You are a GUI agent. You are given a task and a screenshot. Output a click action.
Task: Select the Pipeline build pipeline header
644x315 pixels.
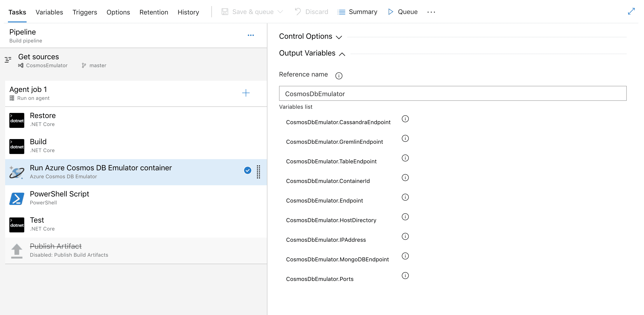click(x=133, y=36)
